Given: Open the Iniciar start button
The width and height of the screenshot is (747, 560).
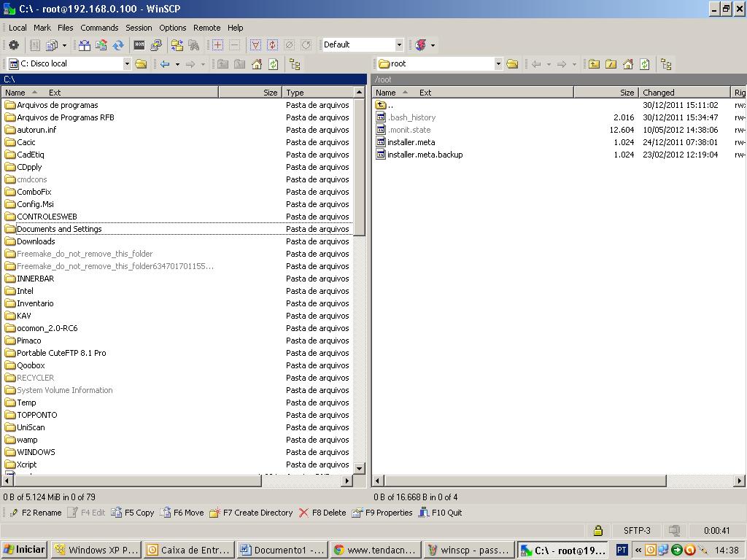Looking at the screenshot, I should tap(24, 550).
